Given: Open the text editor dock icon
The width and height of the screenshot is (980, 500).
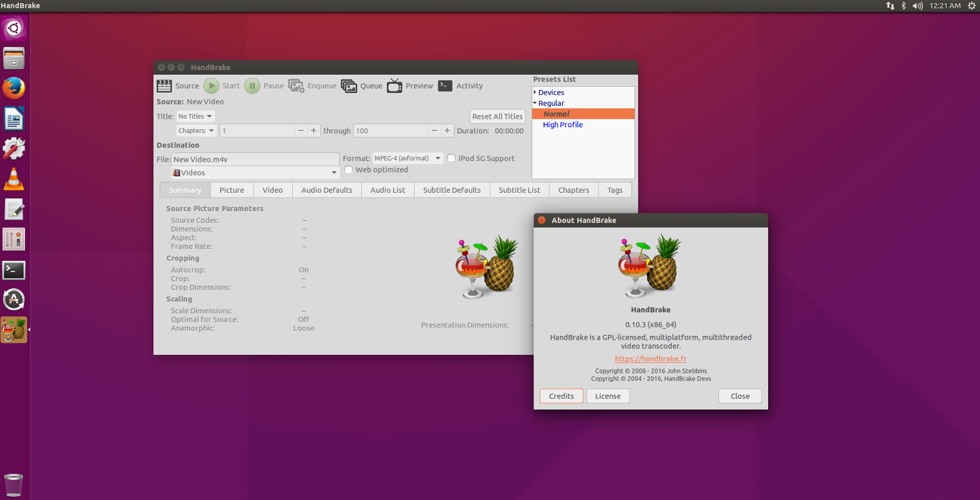Looking at the screenshot, I should click(13, 209).
